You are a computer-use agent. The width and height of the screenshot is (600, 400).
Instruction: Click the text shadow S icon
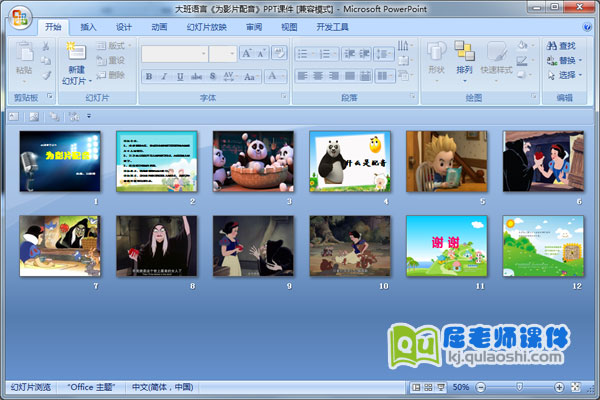(212, 76)
